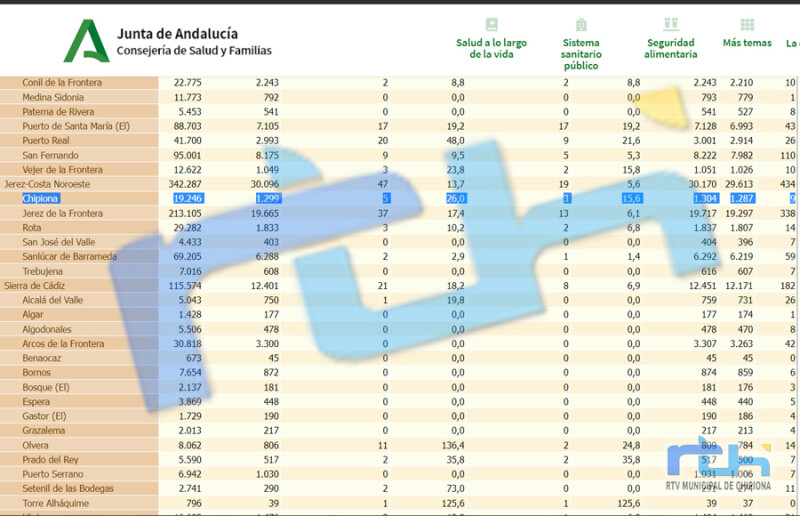Screen dimensions: 800x516
Task: Click the Junta de Andalucía green logo
Action: coord(86,41)
